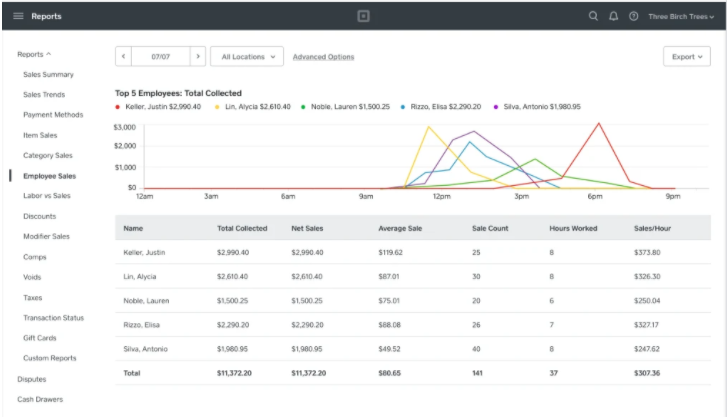Click the Sales/Hour column header
Screen dimensions: 727x417
click(652, 228)
